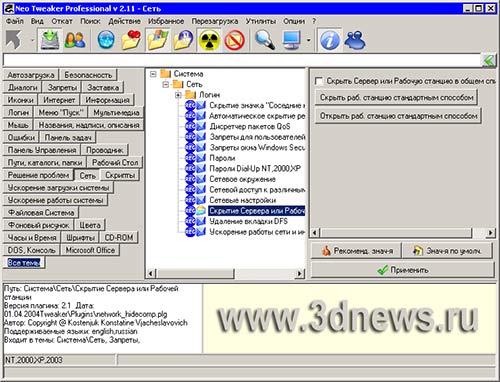This screenshot has height=382, width=500.
Task: Click the magnifying glass search icon
Action: pyautogui.click(x=265, y=40)
